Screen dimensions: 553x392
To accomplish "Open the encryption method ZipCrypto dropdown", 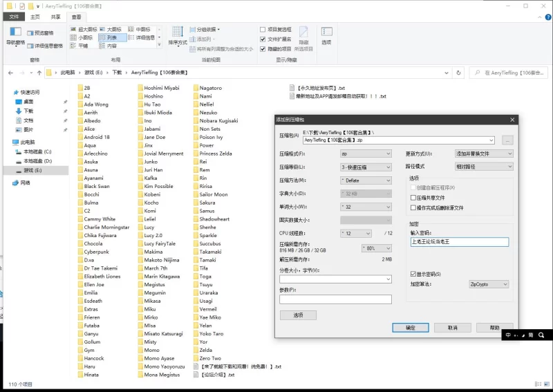I will [488, 284].
